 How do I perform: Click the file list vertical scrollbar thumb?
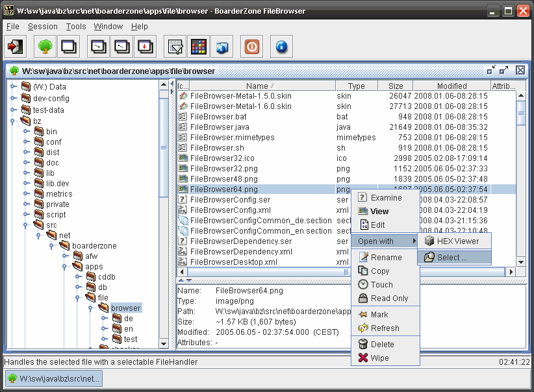[521, 114]
